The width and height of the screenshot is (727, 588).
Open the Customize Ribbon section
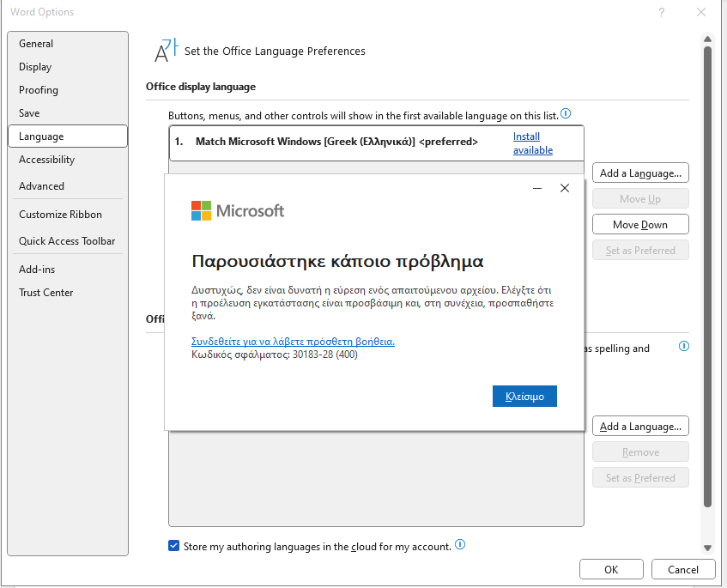click(60, 215)
